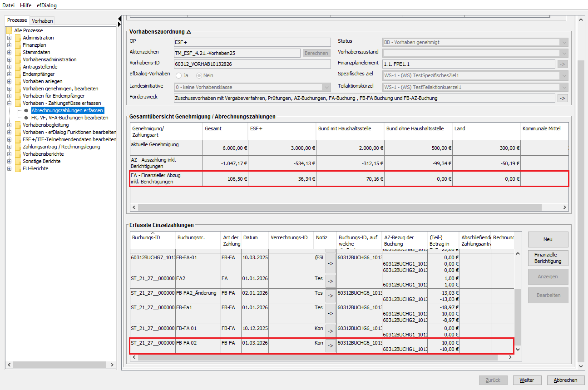Open the Status dropdown
588x390 pixels.
[x=564, y=42]
